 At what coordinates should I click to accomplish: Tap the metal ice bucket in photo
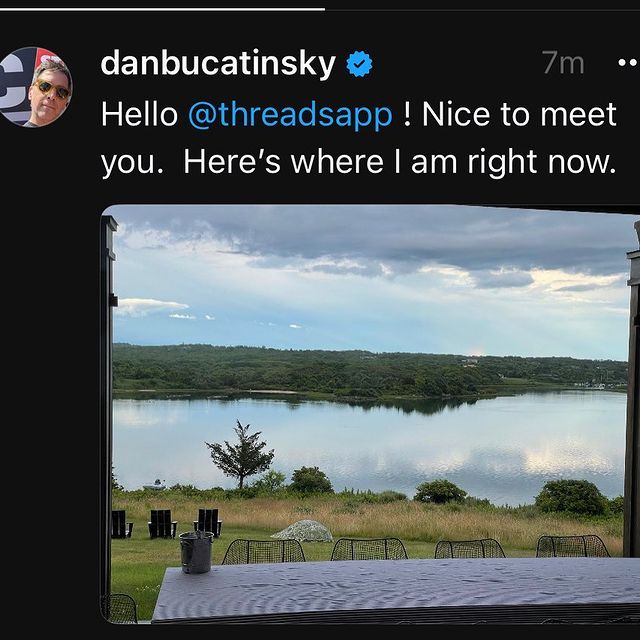(x=196, y=552)
